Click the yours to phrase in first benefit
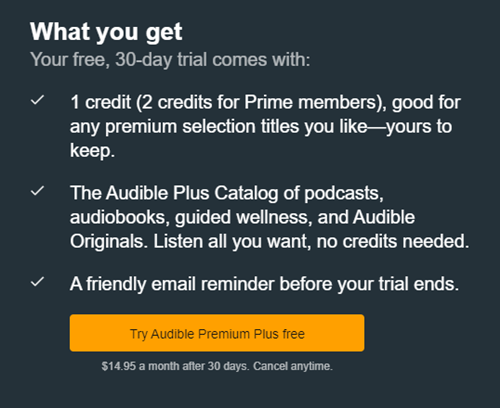500x408 pixels. tap(419, 127)
